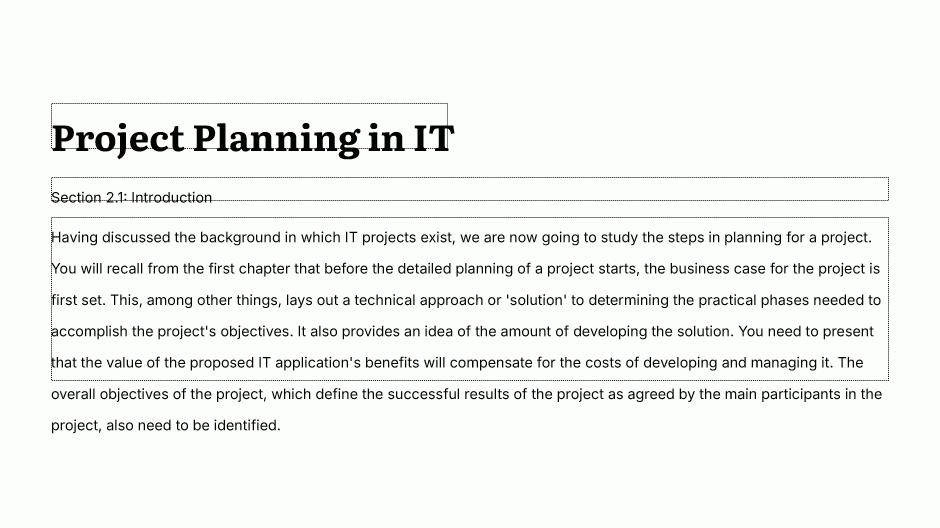Screen dimensions: 940x528
Task: Click the word 'Project' in the heading
Action: click(x=118, y=140)
